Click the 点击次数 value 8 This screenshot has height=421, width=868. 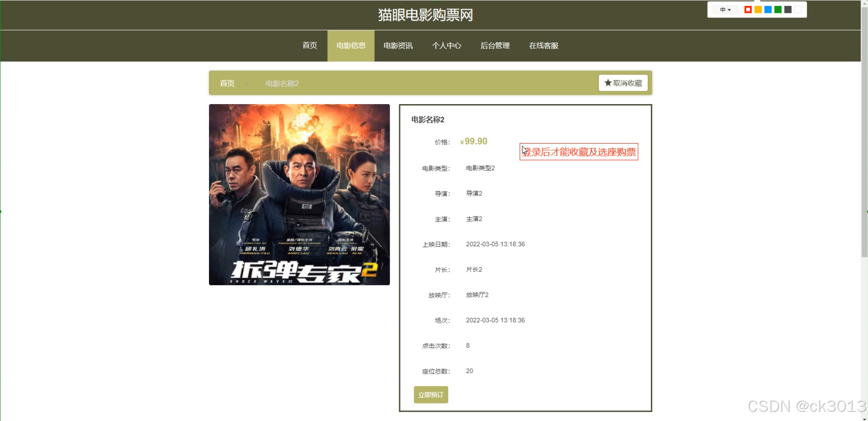[467, 345]
